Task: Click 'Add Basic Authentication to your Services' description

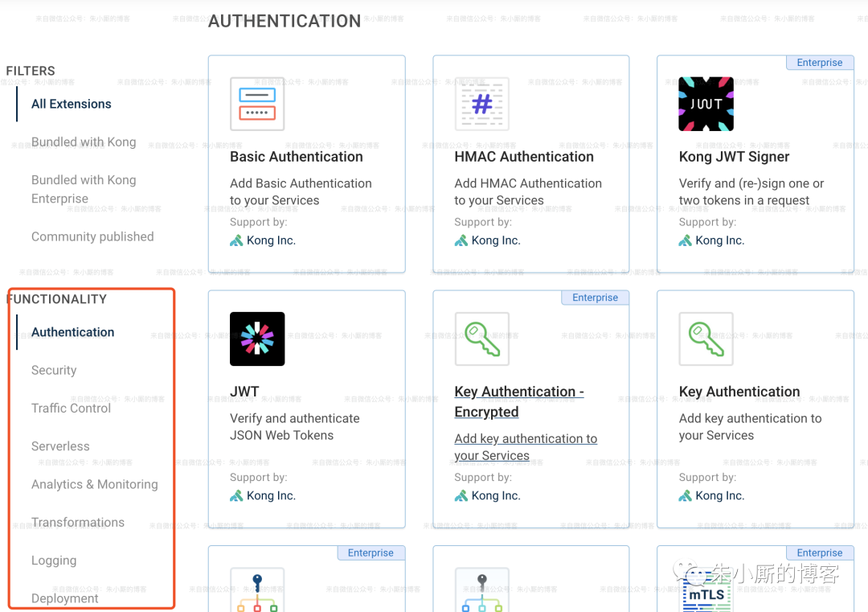Action: pos(301,191)
